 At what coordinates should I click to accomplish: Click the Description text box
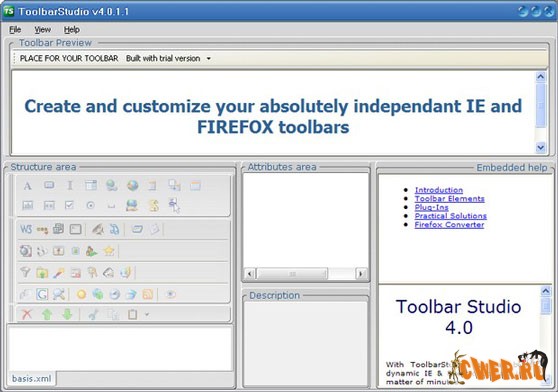point(306,344)
